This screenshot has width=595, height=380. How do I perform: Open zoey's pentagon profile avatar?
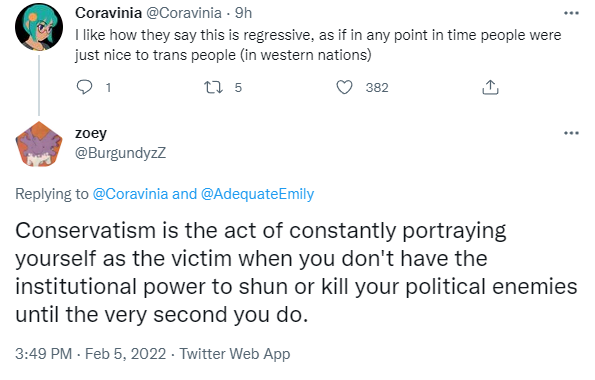pos(39,144)
